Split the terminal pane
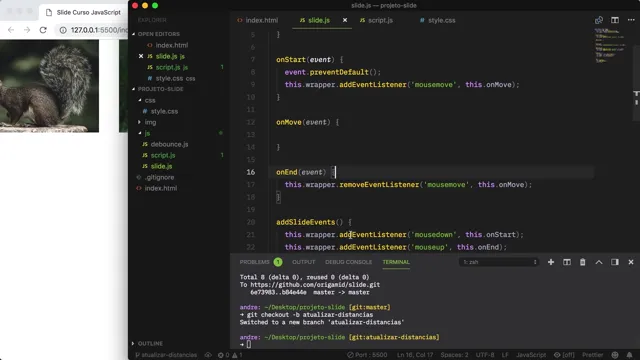This screenshot has height=360, width=640. pos(567,262)
